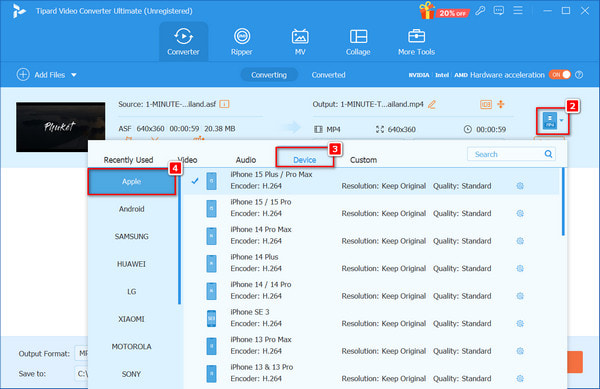Select the Custom tab
The width and height of the screenshot is (600, 389).
(363, 160)
